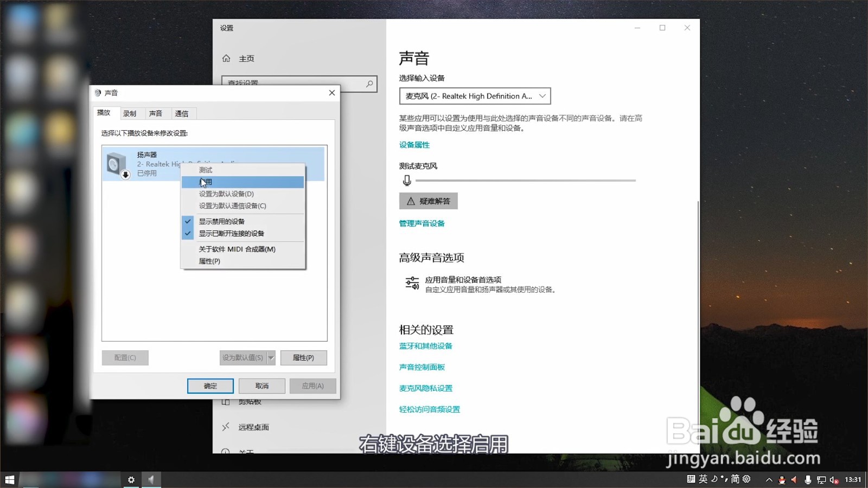Choose 设置为默认通信设备(C) menu item
This screenshot has width=868, height=488.
tap(242, 206)
